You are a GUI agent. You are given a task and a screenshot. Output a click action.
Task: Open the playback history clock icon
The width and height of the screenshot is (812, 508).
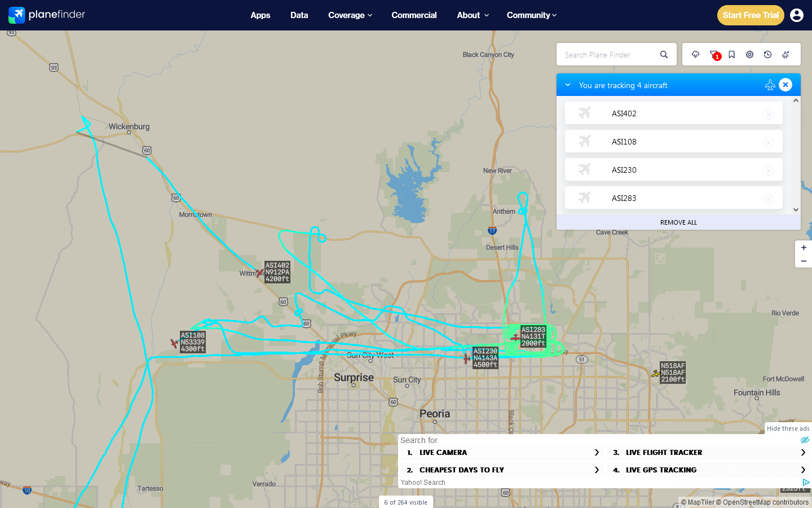pos(767,55)
